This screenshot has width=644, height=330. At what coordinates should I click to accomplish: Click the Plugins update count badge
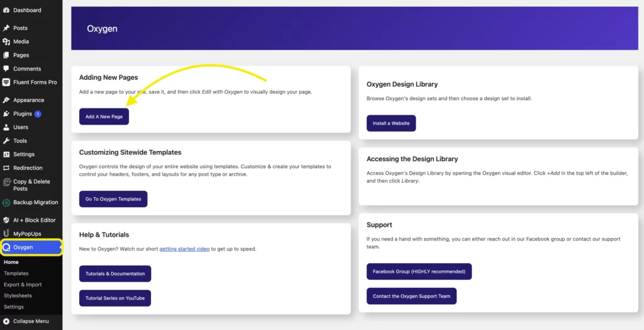(x=38, y=114)
